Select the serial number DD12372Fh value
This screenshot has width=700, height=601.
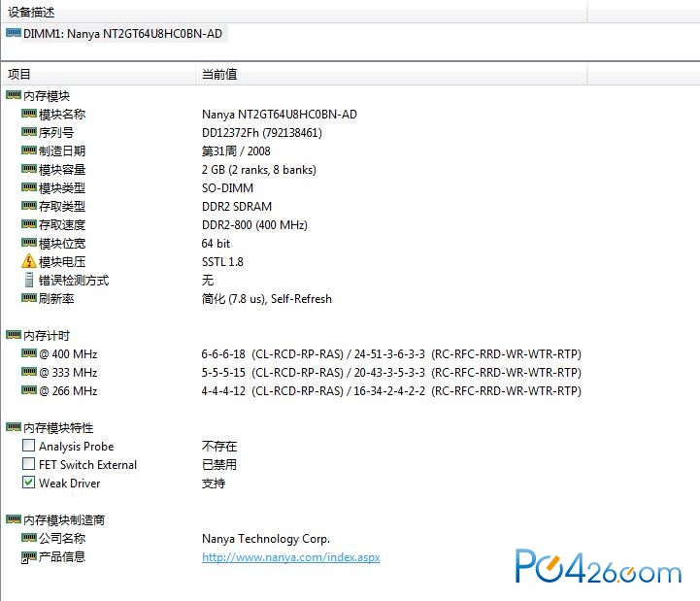point(261,133)
